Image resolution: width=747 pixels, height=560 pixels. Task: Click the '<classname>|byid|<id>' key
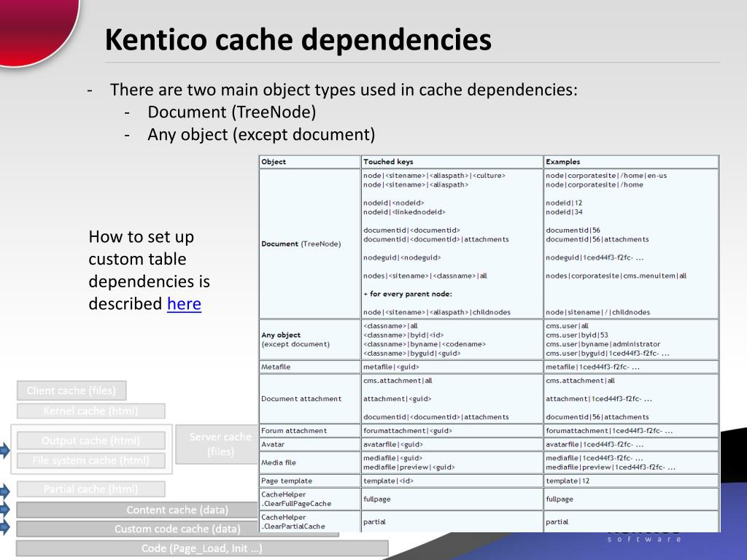point(403,335)
